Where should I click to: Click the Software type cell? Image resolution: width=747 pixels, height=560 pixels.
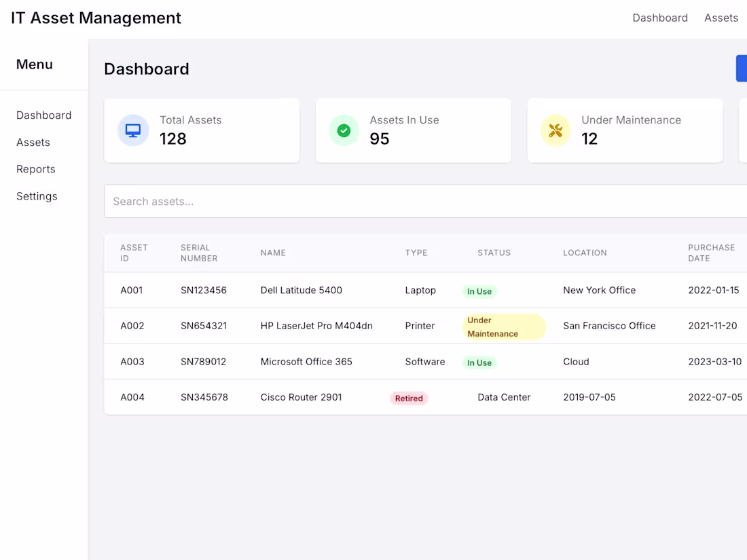[x=425, y=362]
